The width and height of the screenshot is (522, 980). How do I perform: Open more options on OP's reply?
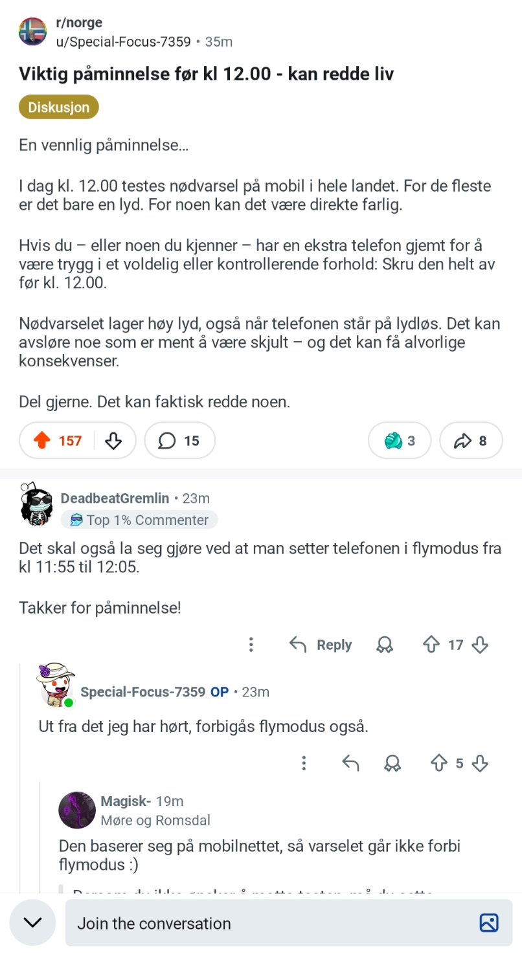[304, 763]
